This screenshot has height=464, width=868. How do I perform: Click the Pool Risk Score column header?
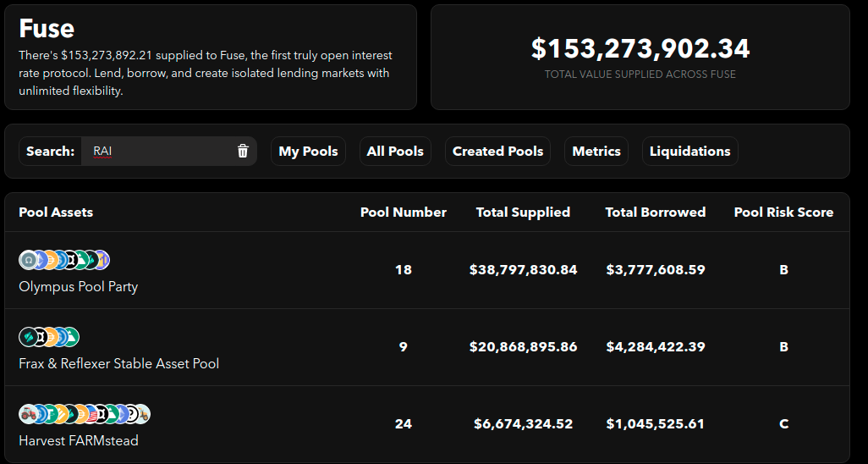coord(783,213)
